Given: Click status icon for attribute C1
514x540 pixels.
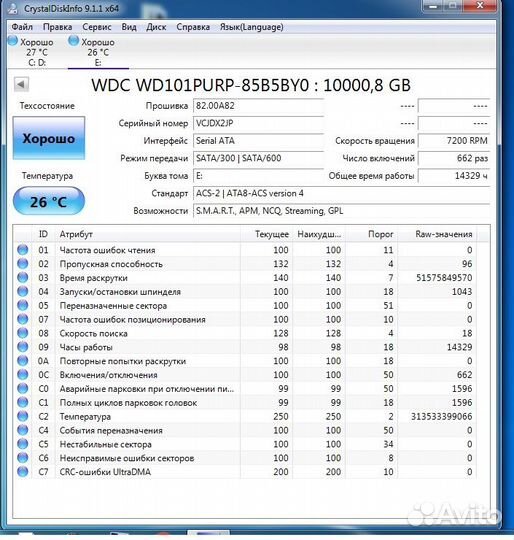Looking at the screenshot, I should point(23,402).
